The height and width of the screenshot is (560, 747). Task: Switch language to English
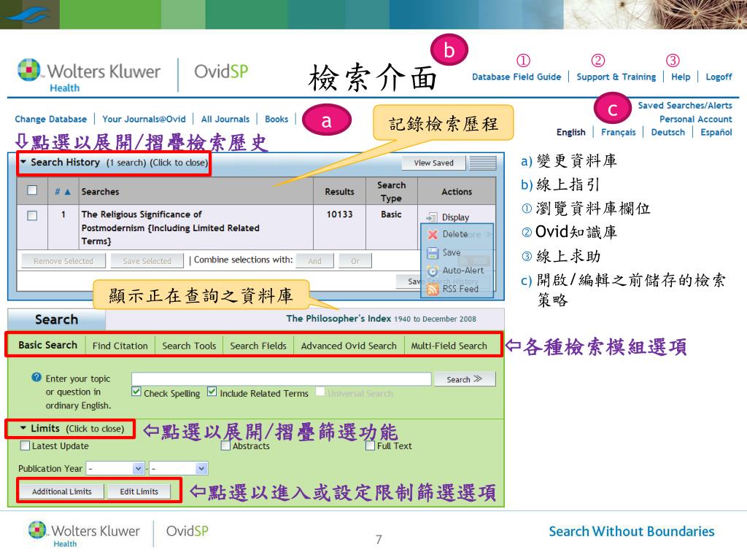click(x=570, y=133)
